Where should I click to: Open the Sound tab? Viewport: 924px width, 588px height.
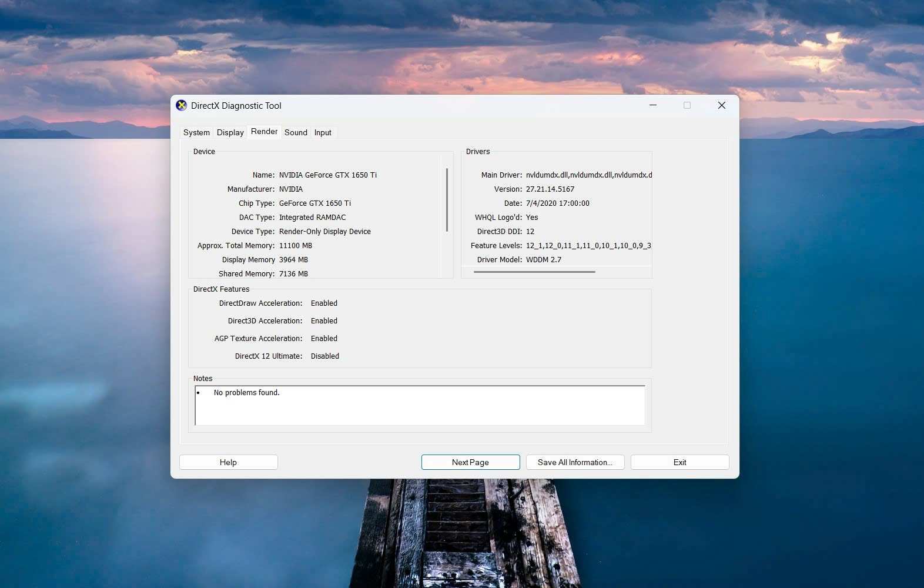[x=296, y=133]
